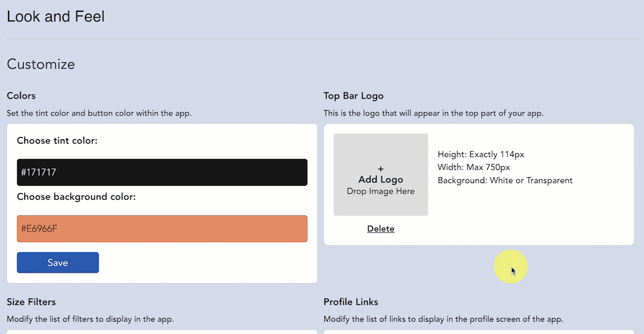Click the Size Filters description text

90,319
